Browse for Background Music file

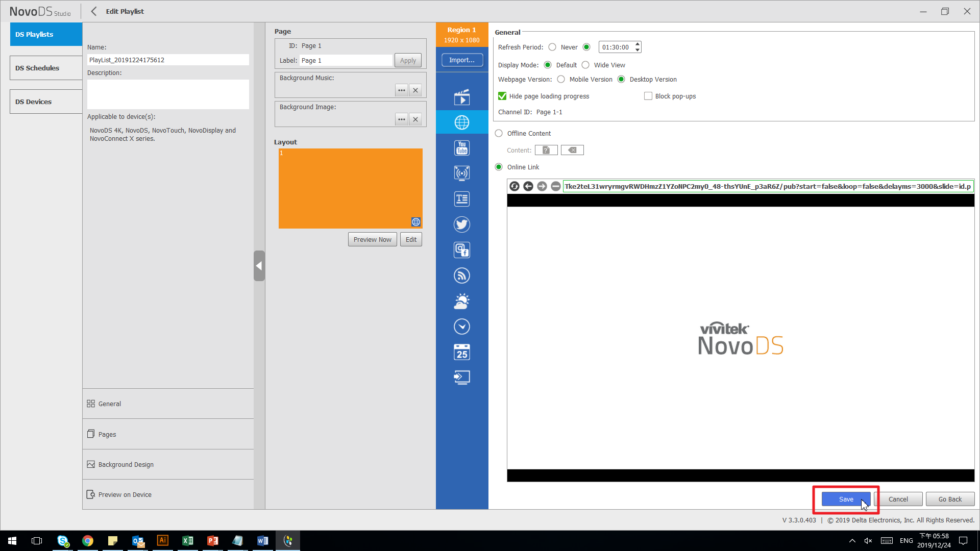[402, 90]
